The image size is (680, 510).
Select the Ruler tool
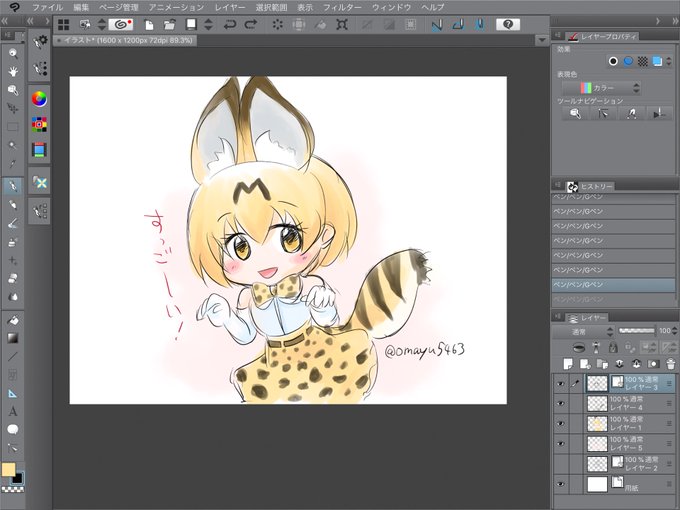pos(13,393)
